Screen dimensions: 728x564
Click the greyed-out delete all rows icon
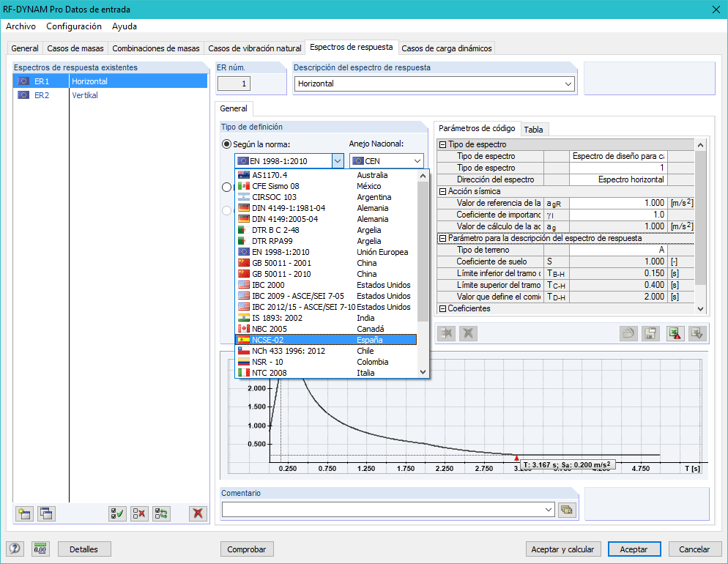click(469, 333)
